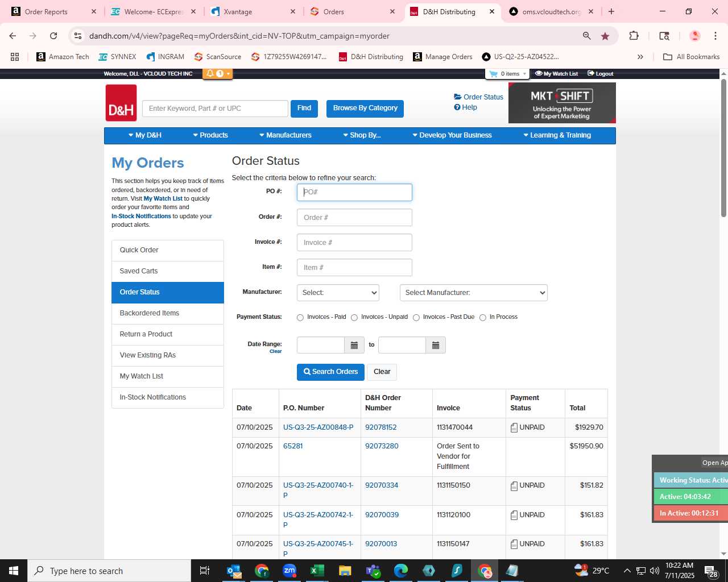Select Invoices - Unpaid payment status
This screenshot has height=582, width=728.
(x=354, y=318)
